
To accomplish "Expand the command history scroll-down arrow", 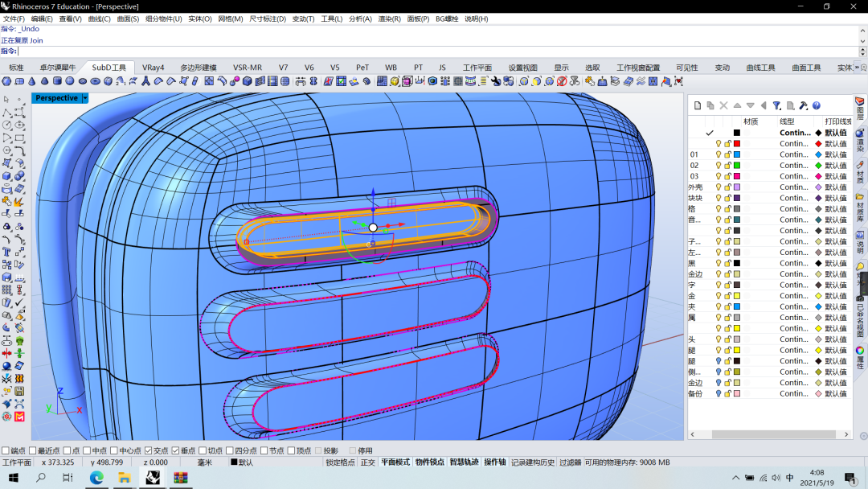I will coord(862,41).
